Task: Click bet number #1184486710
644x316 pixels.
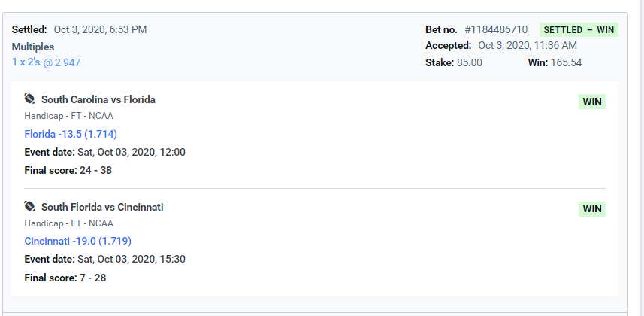Action: click(496, 29)
